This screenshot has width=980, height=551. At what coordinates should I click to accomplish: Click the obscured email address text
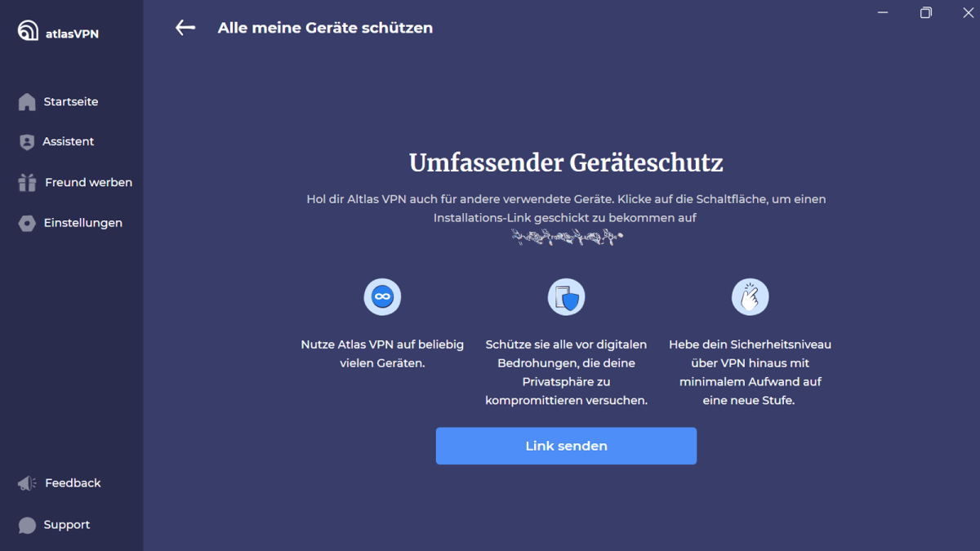click(567, 237)
